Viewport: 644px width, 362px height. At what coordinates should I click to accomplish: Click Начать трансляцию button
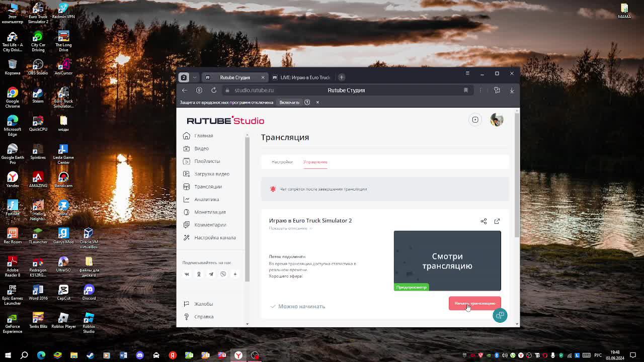[x=474, y=303]
